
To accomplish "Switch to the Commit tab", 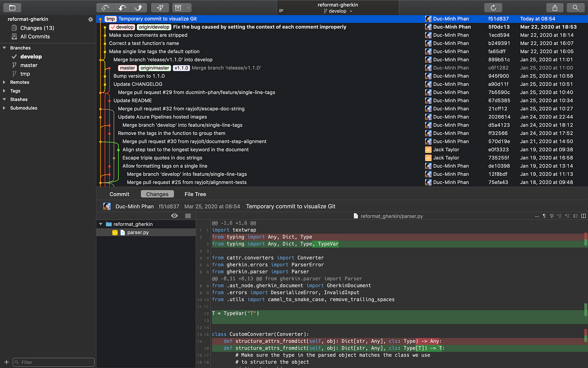I will pyautogui.click(x=119, y=194).
